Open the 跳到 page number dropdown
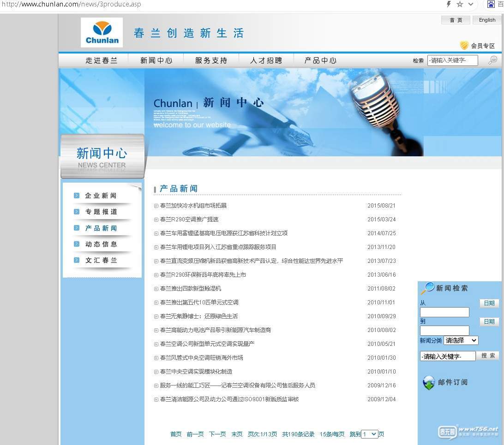504x445 pixels. (370, 434)
